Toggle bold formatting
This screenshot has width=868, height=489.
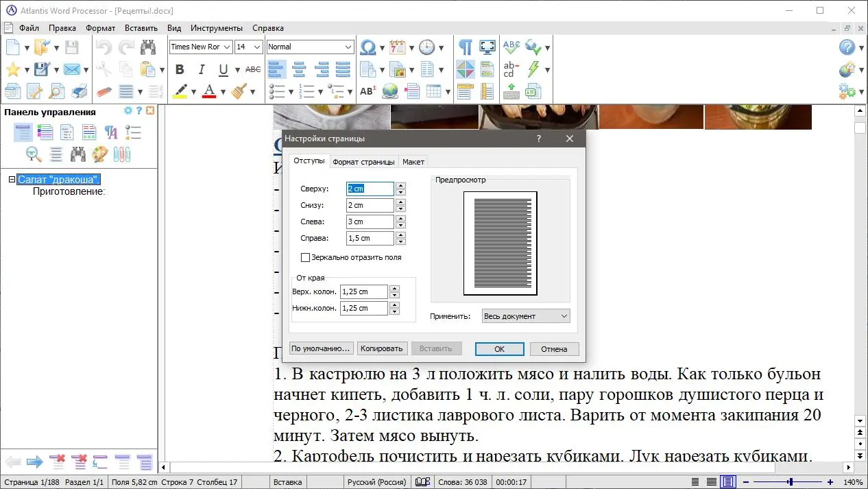[x=179, y=69]
